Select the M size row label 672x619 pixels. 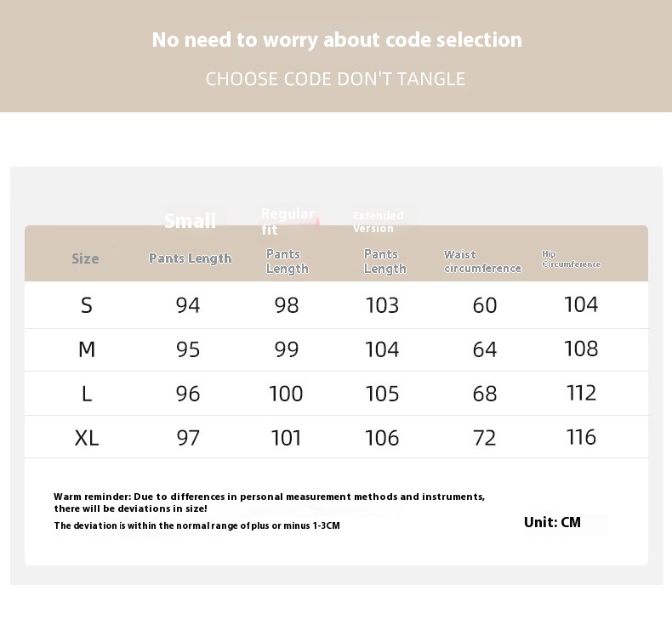(x=87, y=349)
